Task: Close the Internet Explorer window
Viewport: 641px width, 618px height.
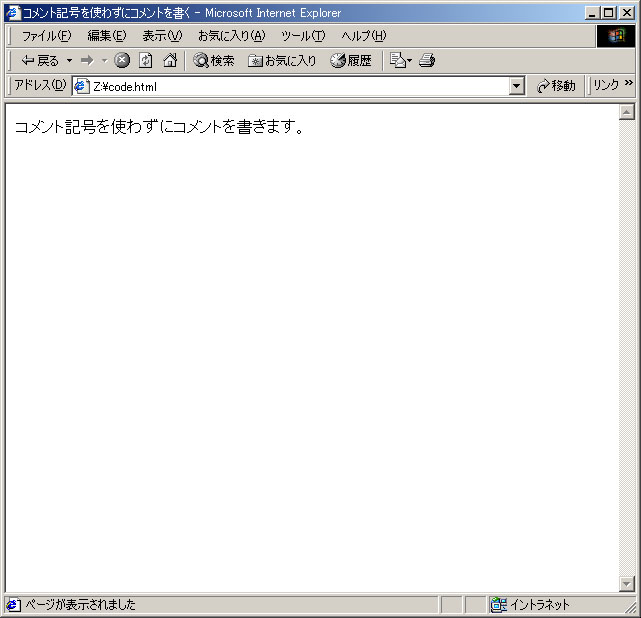Action: tap(627, 13)
